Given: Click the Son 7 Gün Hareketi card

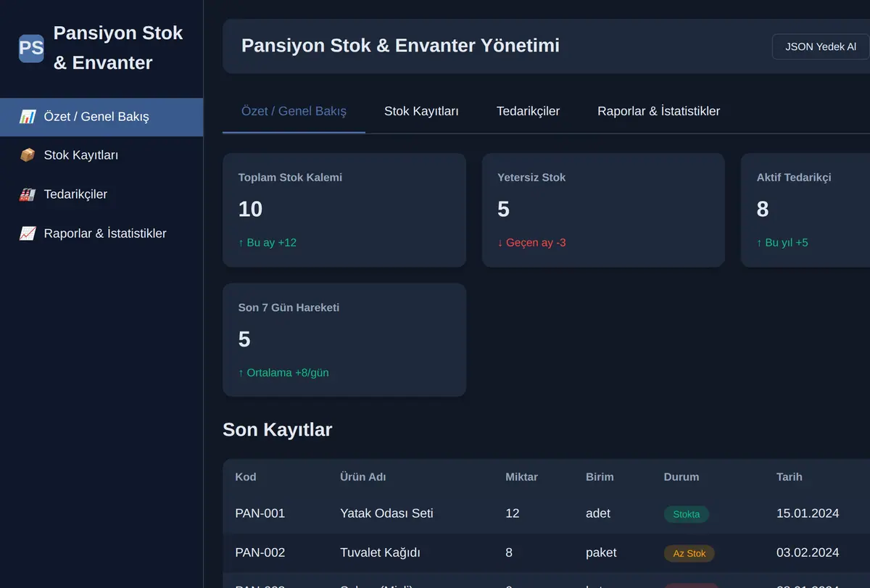Looking at the screenshot, I should click(344, 340).
